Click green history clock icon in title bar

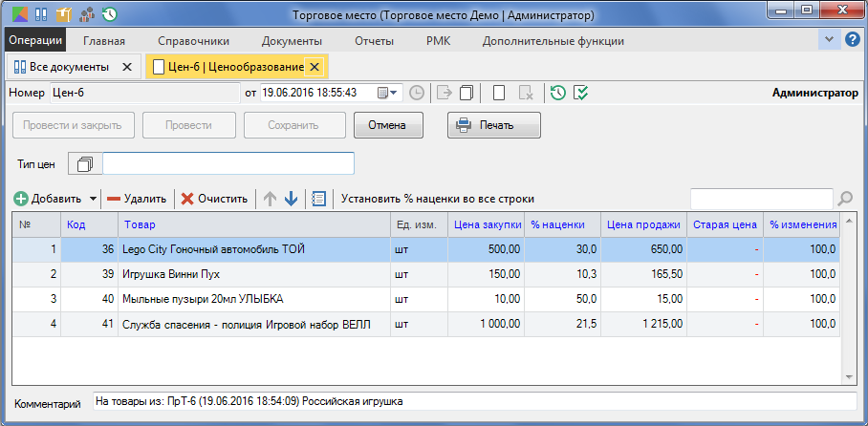(x=110, y=13)
